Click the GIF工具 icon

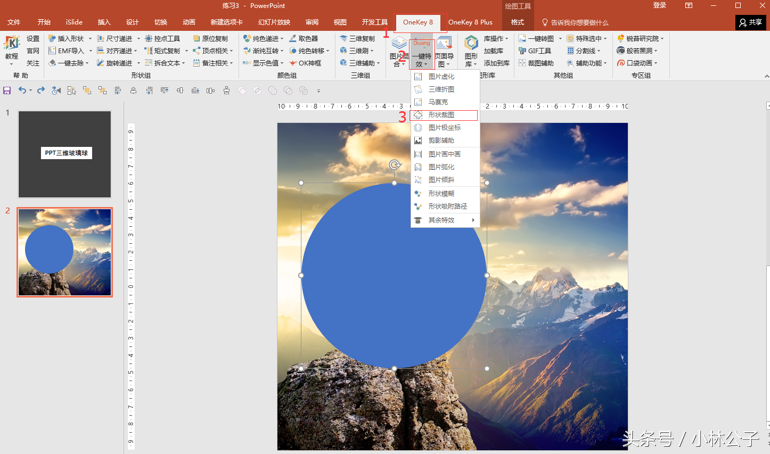click(x=522, y=51)
